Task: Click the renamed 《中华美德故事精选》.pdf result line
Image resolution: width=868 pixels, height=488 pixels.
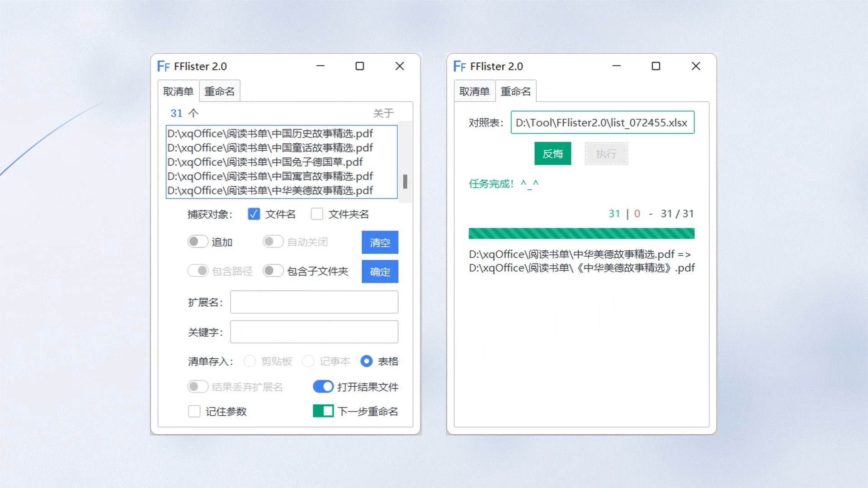Action: (582, 268)
